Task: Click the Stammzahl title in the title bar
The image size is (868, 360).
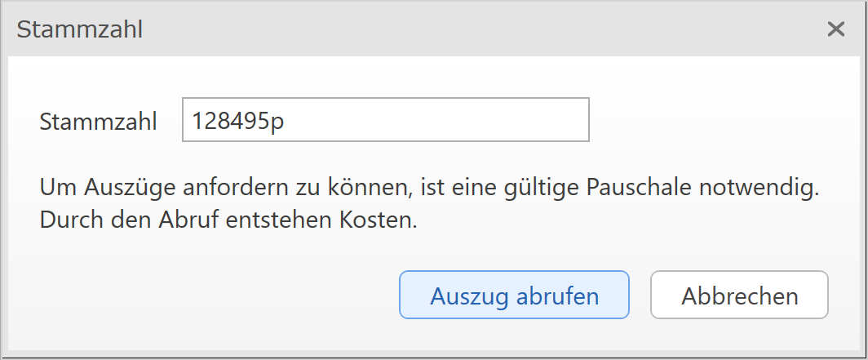Action: coord(80,29)
